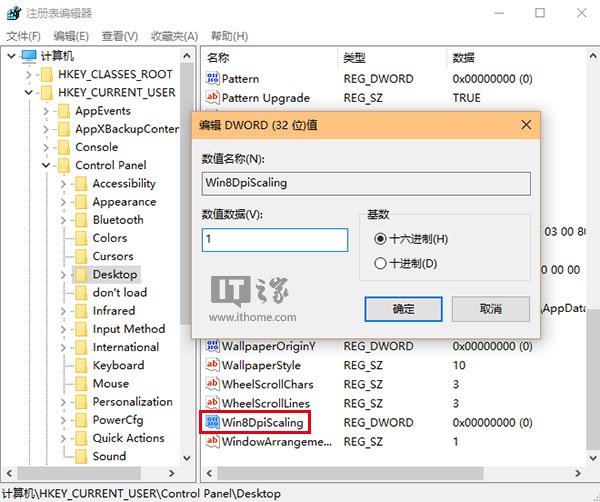This screenshot has width=600, height=502.
Task: Select the International tree item
Action: pyautogui.click(x=126, y=347)
